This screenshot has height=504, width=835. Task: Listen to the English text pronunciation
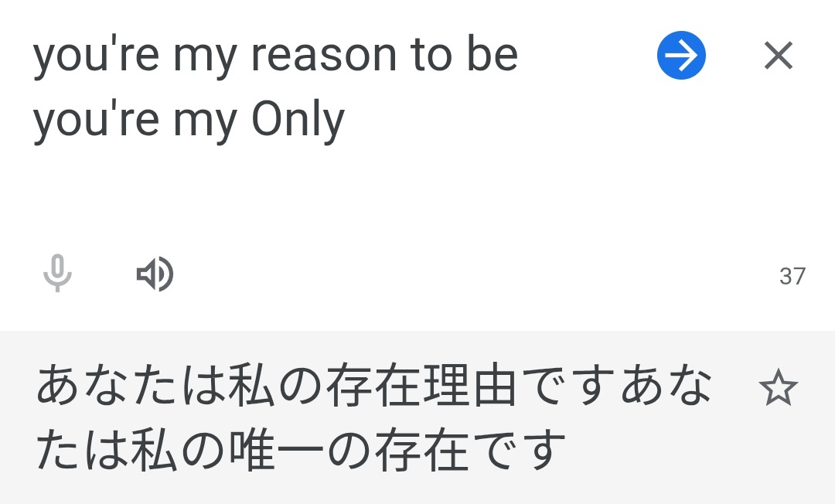(x=155, y=274)
